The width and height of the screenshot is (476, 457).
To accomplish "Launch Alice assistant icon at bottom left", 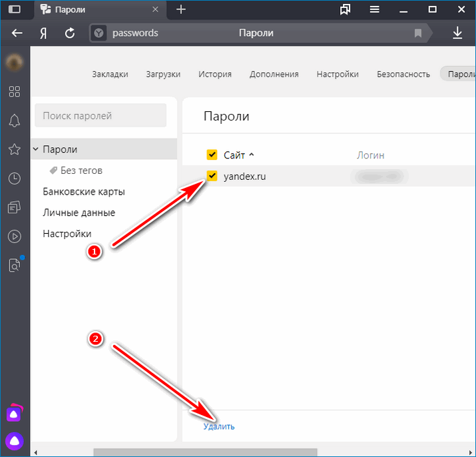I will pos(14,440).
